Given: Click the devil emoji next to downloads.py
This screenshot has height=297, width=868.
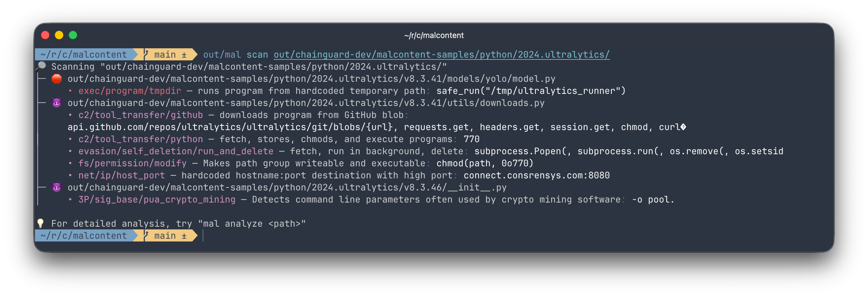Looking at the screenshot, I should tap(57, 103).
